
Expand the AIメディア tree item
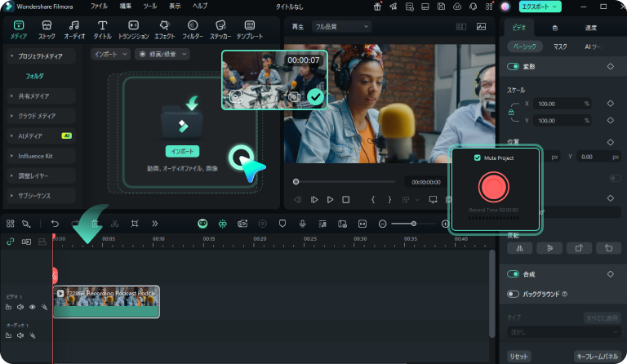[41, 135]
